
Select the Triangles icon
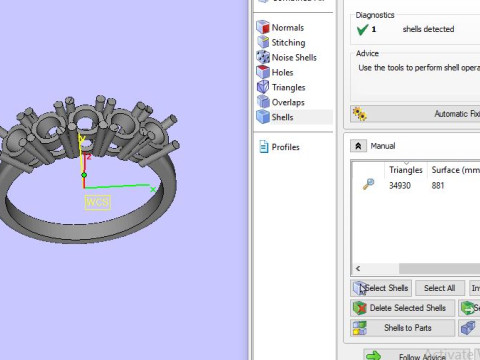(x=263, y=87)
